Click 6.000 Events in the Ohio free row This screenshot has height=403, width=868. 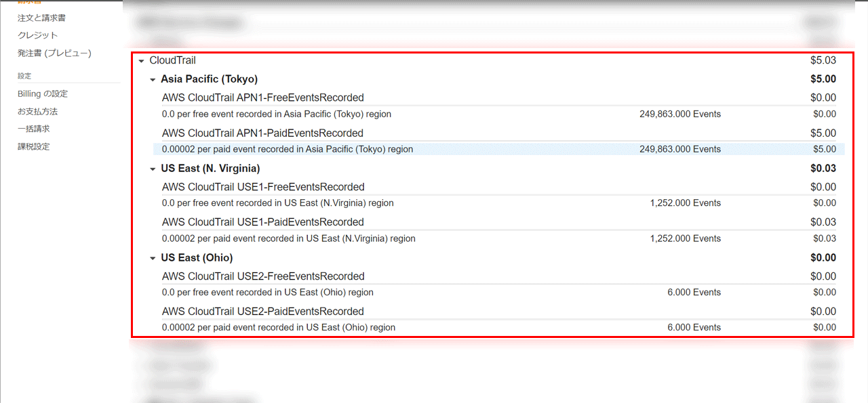pos(694,293)
